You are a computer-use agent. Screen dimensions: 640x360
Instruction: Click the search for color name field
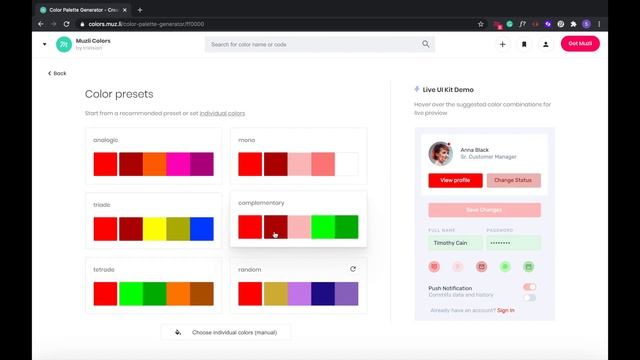coord(320,44)
